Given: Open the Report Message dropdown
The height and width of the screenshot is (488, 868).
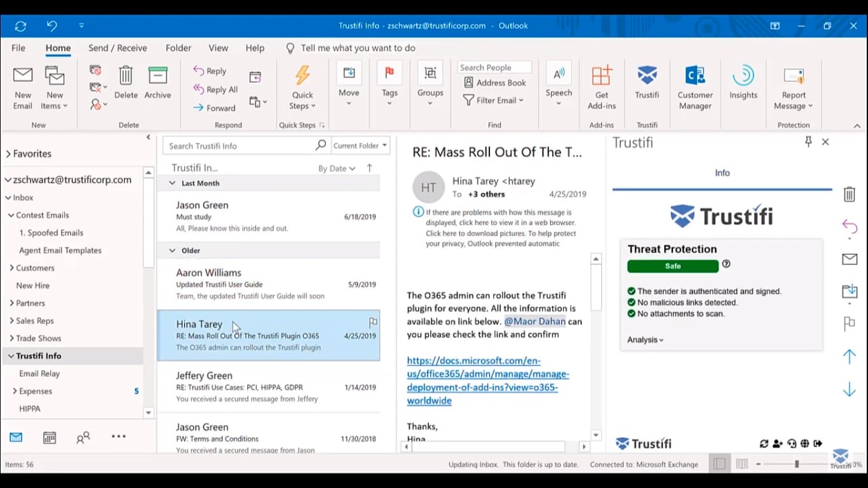Looking at the screenshot, I should tap(793, 88).
